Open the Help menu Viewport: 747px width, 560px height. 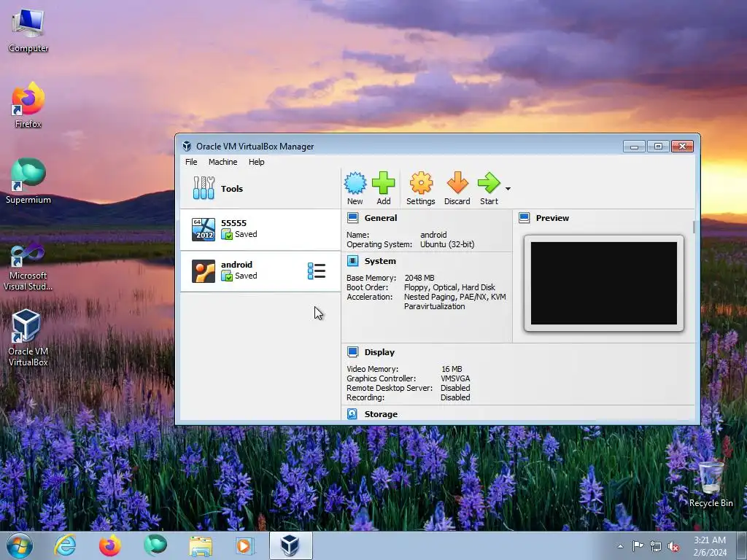(x=256, y=162)
